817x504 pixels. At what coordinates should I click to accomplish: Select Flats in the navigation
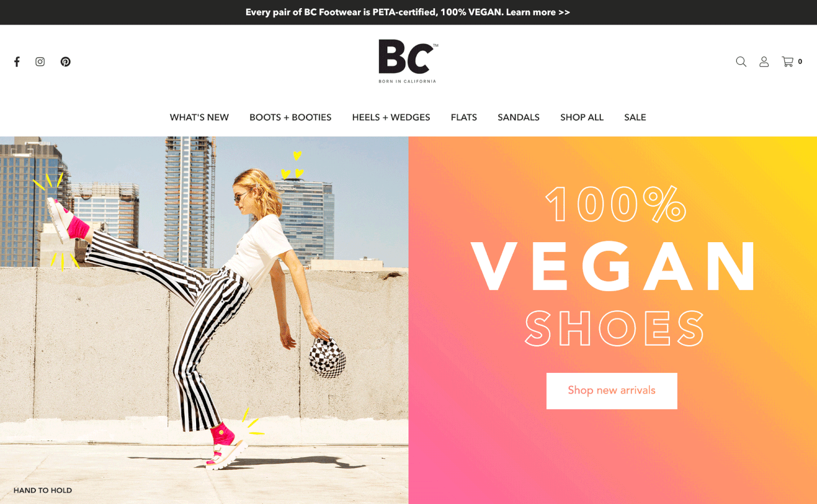click(x=464, y=117)
